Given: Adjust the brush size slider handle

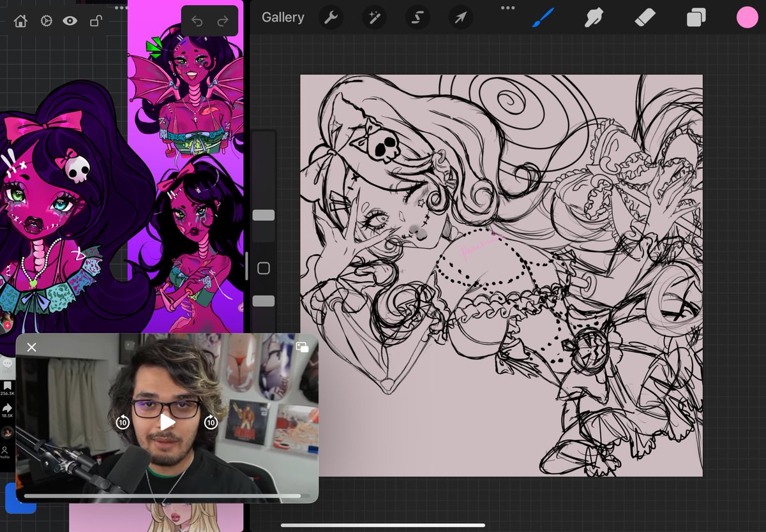Looking at the screenshot, I should (264, 215).
